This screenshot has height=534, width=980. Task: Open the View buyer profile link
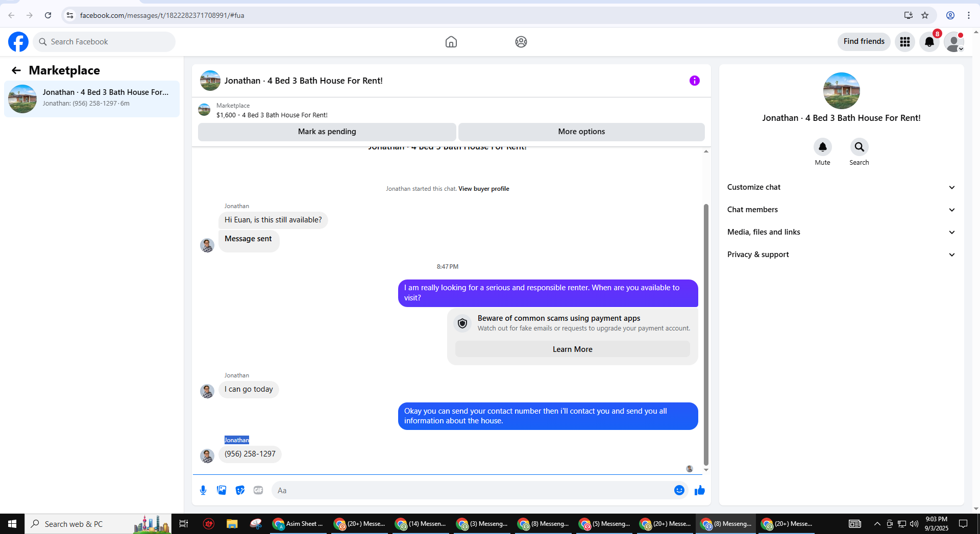(484, 189)
